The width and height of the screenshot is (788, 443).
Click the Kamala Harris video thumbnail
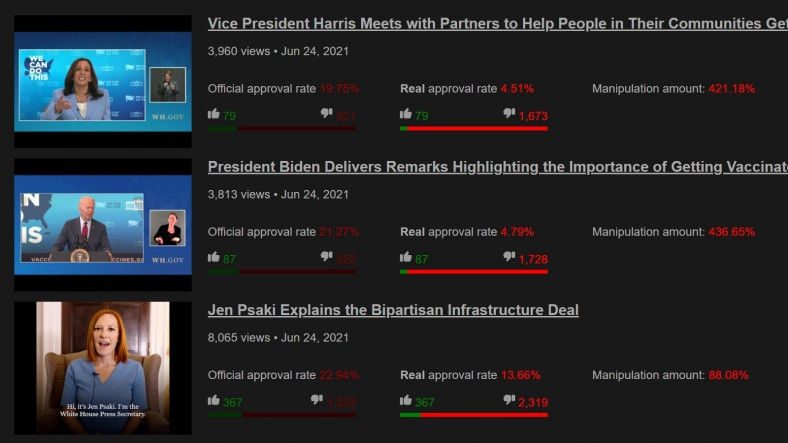click(103, 81)
